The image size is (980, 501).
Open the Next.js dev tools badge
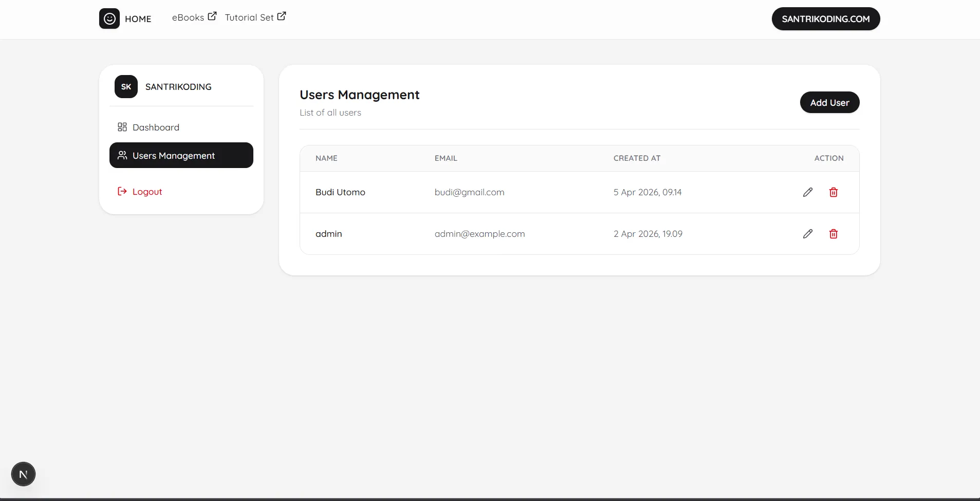[x=23, y=474]
